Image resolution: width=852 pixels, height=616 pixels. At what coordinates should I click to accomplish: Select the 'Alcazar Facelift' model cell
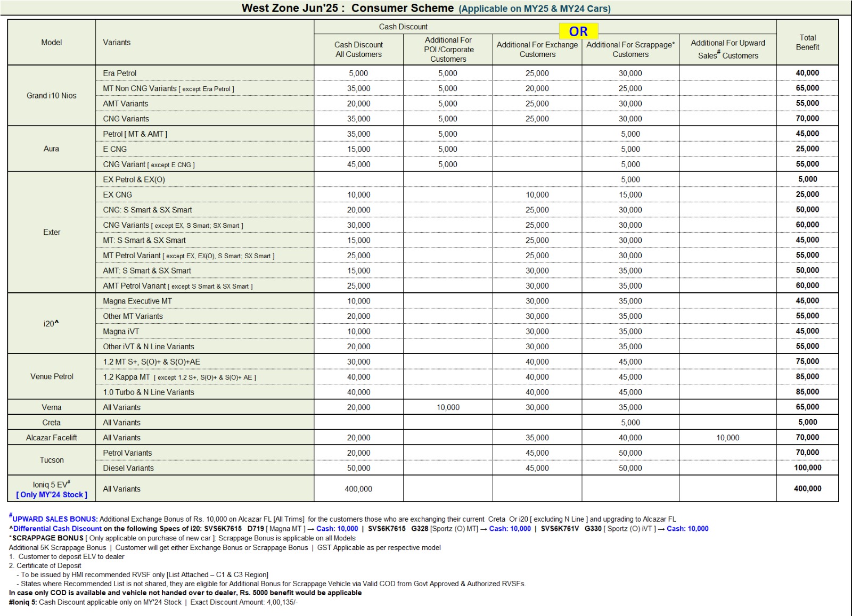pos(52,438)
